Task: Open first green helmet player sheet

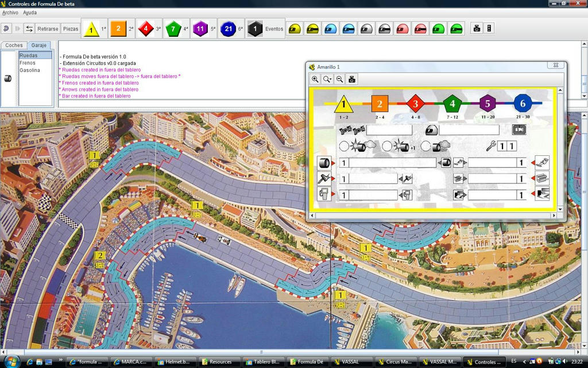Action: (x=438, y=29)
